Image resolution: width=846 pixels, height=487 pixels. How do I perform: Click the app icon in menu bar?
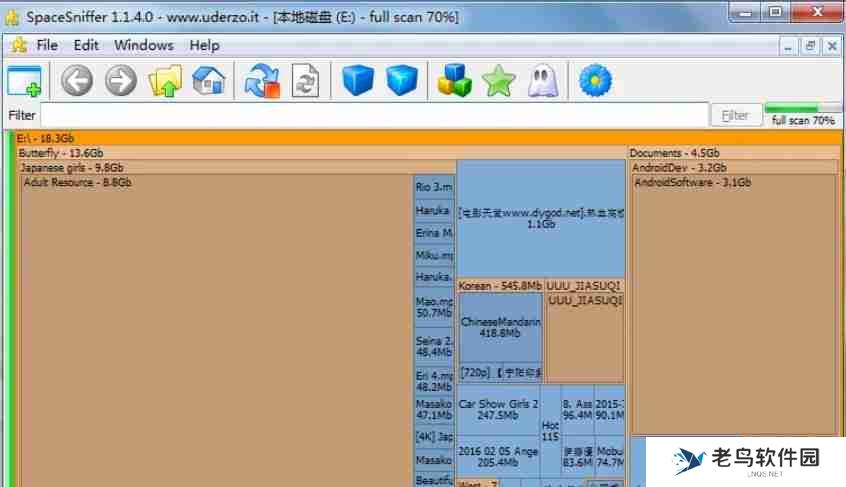(18, 45)
